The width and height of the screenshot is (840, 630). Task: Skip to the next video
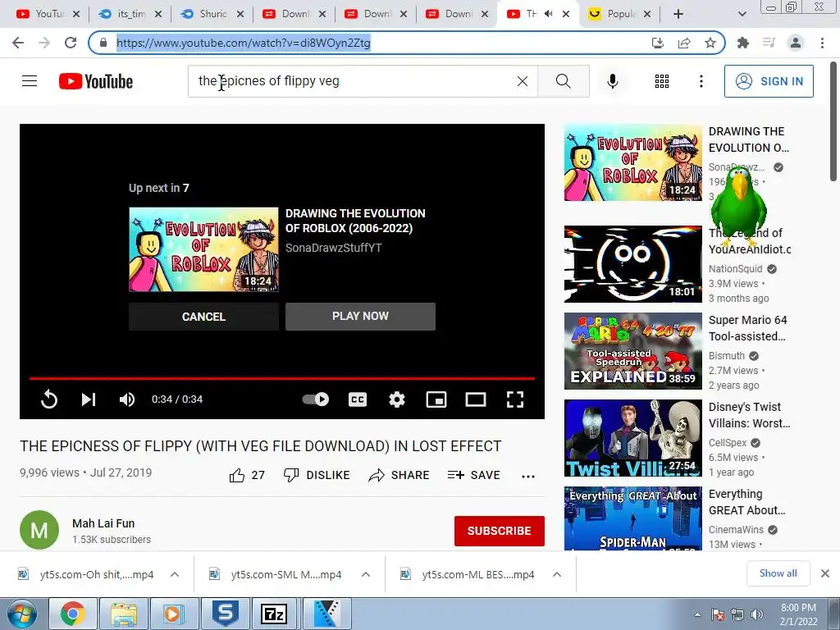(89, 399)
